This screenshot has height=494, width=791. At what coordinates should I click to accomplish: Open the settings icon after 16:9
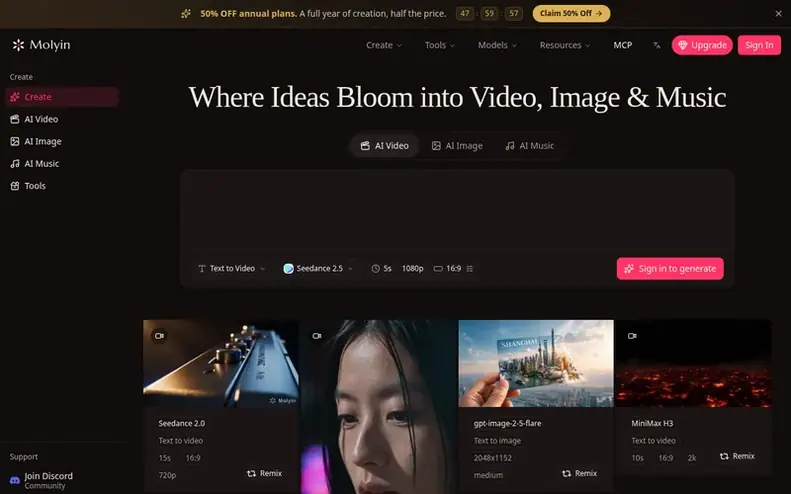470,269
